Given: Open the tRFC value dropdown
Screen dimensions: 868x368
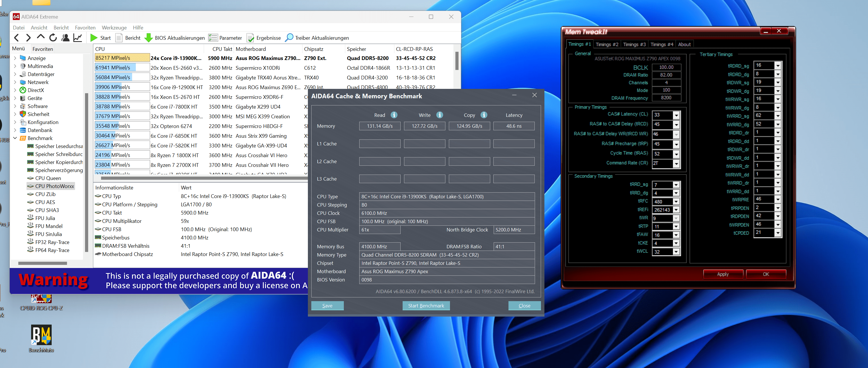Looking at the screenshot, I should tap(676, 202).
